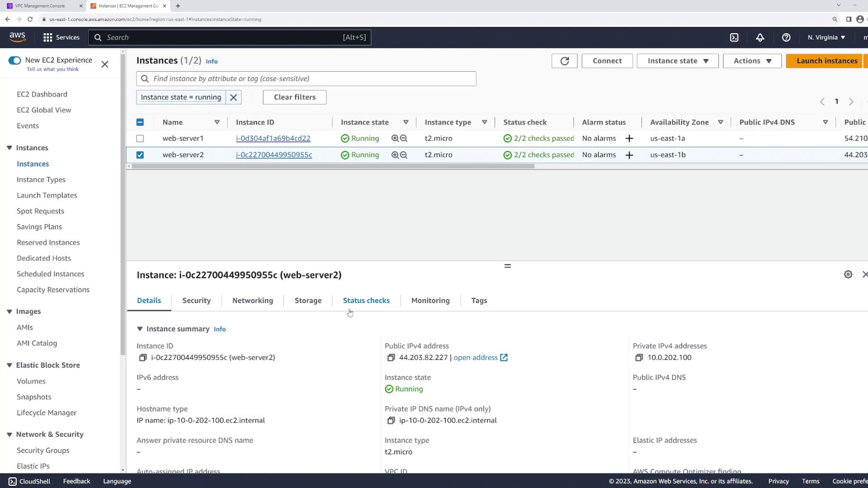Collapse the Elastic Block Store section

coord(9,365)
